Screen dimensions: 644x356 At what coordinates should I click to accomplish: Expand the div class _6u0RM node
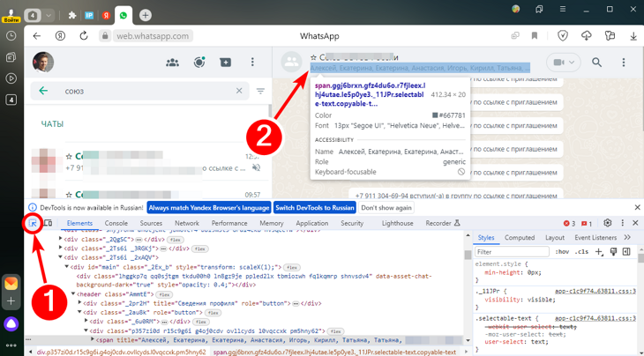tap(86, 321)
